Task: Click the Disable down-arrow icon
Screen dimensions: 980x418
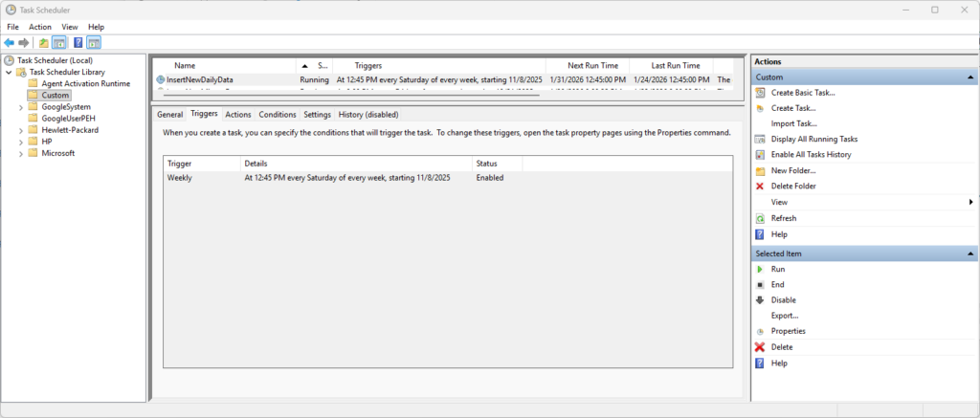Action: 760,300
